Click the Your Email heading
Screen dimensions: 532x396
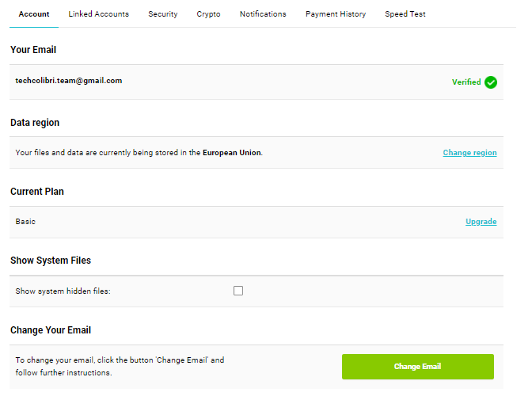(x=33, y=50)
